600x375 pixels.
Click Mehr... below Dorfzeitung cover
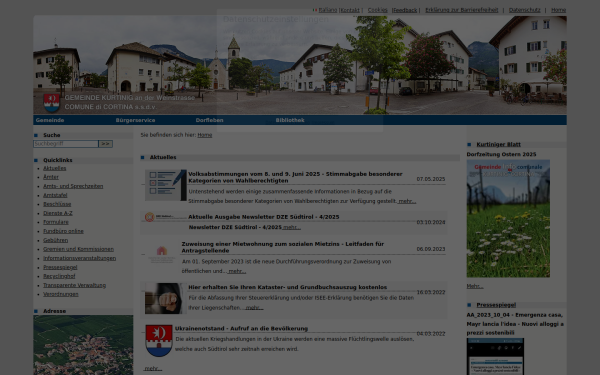point(475,286)
